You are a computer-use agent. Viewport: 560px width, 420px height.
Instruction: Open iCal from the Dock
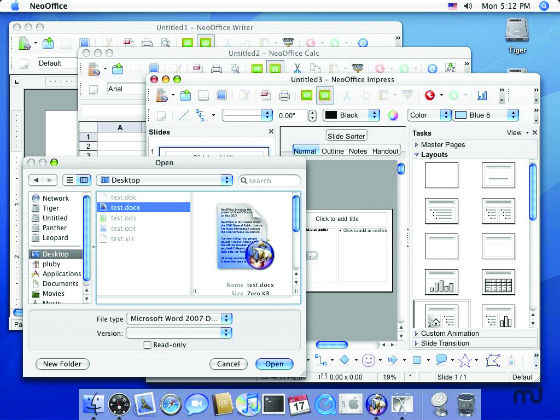point(299,404)
